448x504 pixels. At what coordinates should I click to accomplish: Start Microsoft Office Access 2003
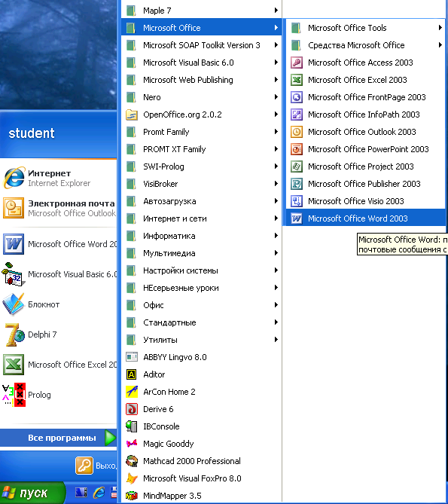click(x=365, y=63)
